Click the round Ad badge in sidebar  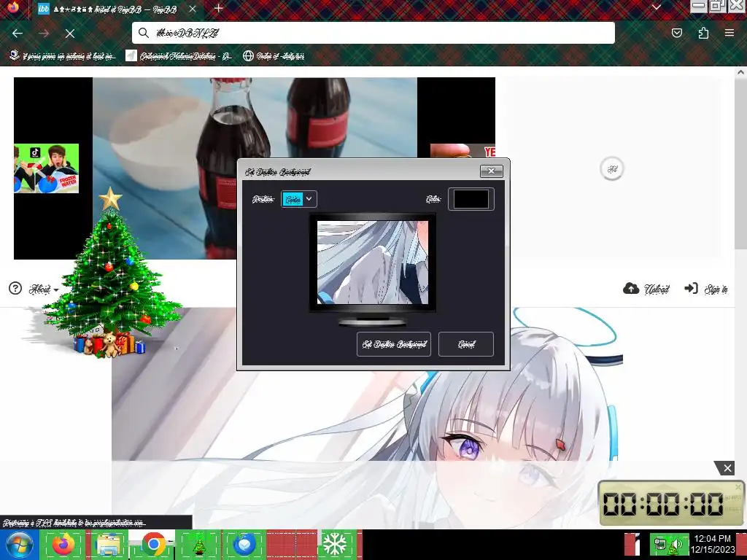[x=612, y=168]
